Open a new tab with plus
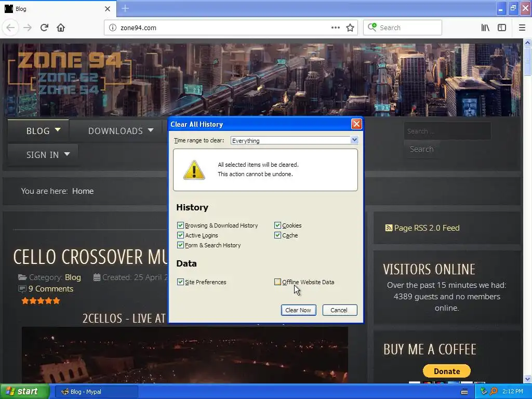The width and height of the screenshot is (532, 399). click(125, 8)
